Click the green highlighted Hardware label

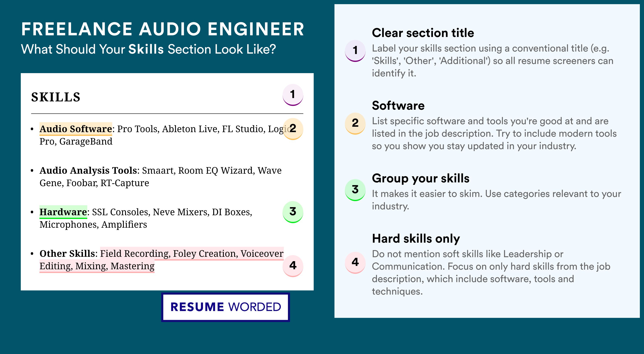pyautogui.click(x=63, y=212)
